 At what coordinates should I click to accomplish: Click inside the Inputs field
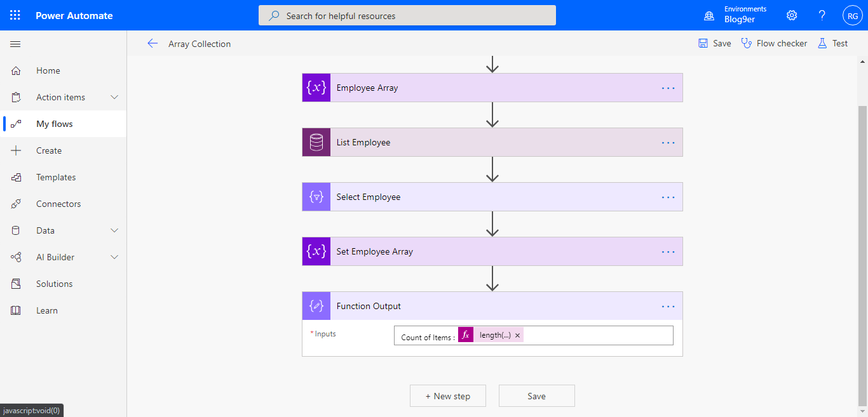pyautogui.click(x=533, y=335)
